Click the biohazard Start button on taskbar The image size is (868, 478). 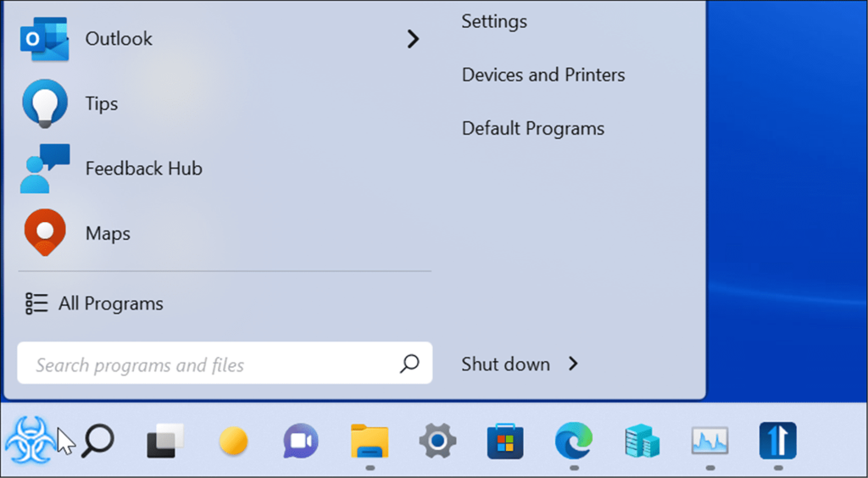click(30, 441)
